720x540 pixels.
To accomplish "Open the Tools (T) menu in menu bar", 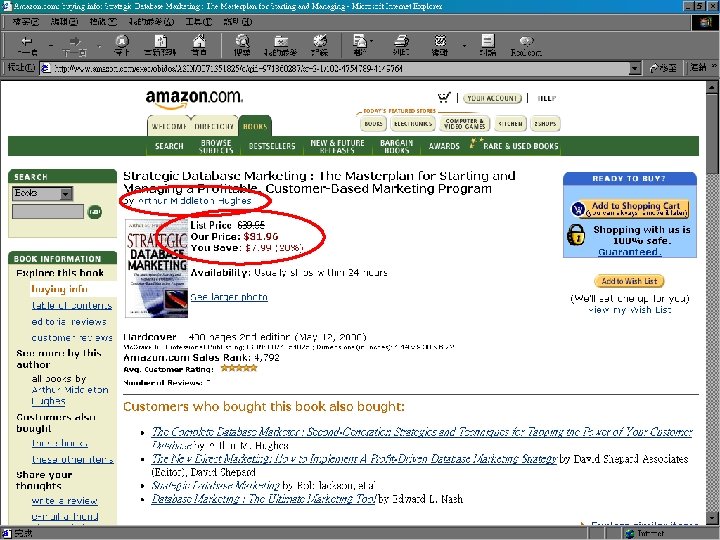I will 198,22.
